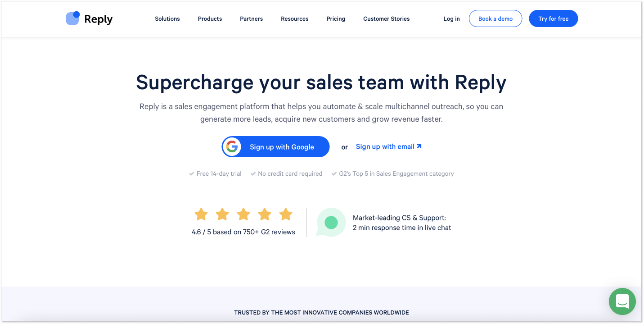Open the Solutions menu
The width and height of the screenshot is (644, 324).
167,19
